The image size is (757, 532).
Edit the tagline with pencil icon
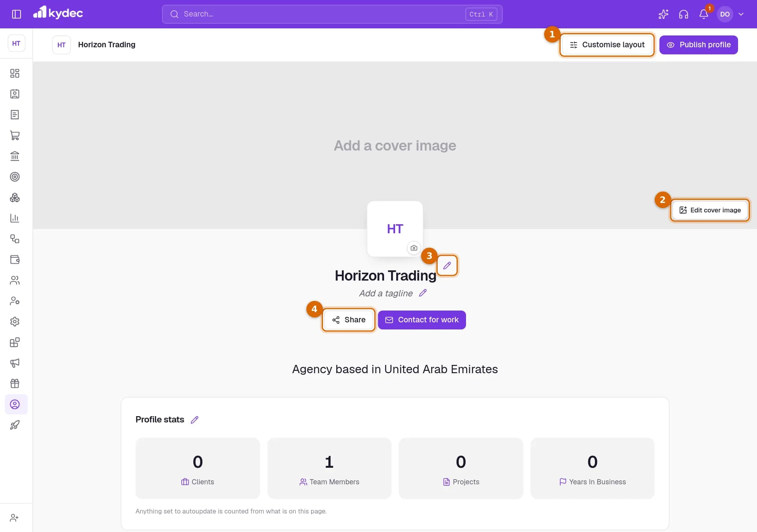tap(423, 293)
